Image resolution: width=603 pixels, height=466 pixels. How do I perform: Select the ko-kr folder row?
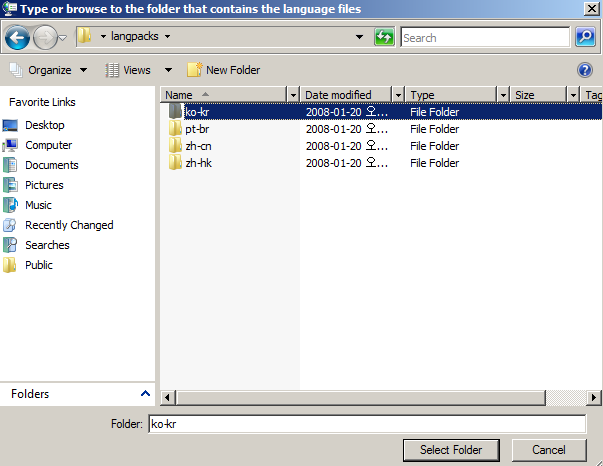381,112
